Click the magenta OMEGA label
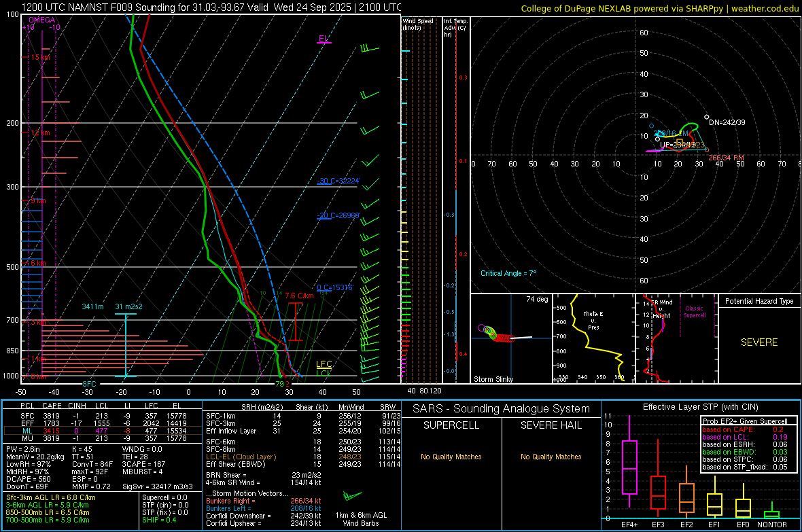Screen dimensions: 802x532 click(x=42, y=20)
